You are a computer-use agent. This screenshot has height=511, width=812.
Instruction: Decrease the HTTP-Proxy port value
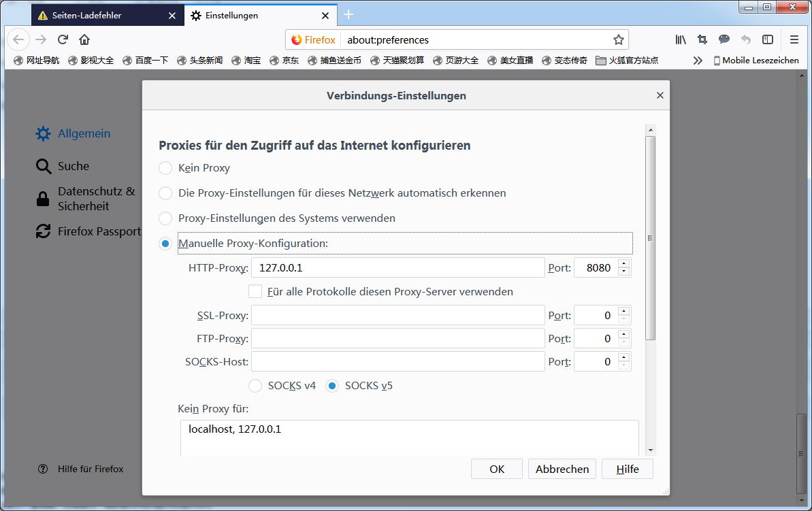click(624, 271)
